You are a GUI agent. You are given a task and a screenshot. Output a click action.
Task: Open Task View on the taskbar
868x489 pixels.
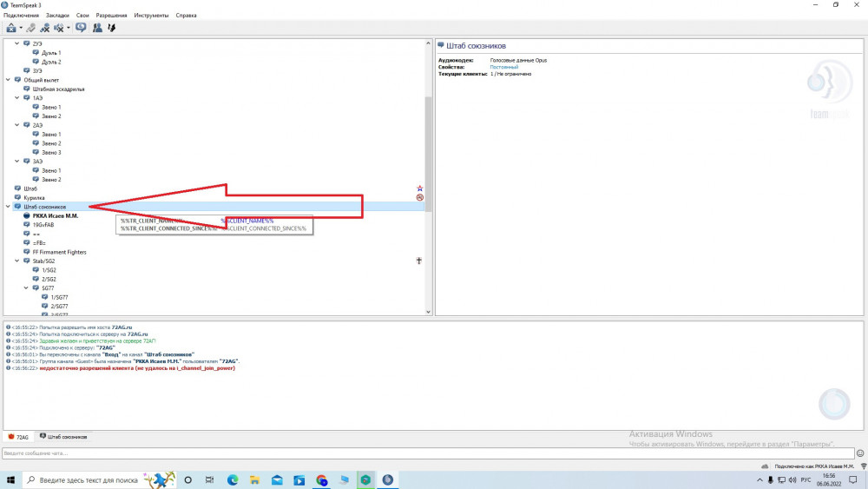coord(210,480)
